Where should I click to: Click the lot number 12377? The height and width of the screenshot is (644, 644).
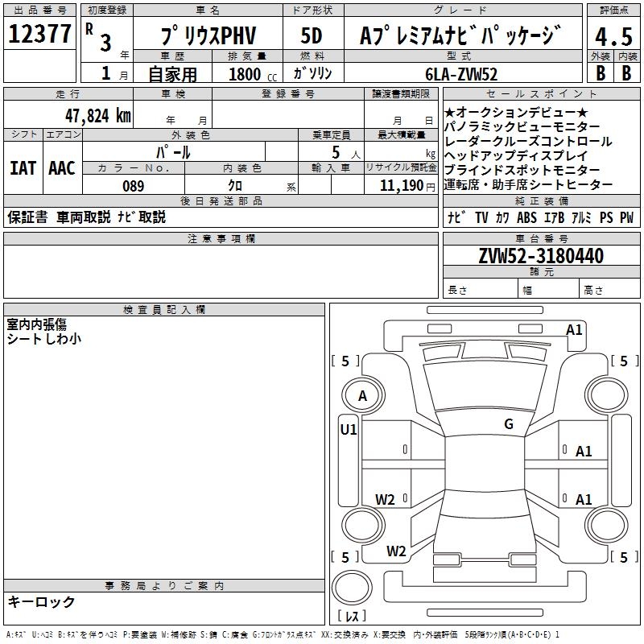click(39, 34)
